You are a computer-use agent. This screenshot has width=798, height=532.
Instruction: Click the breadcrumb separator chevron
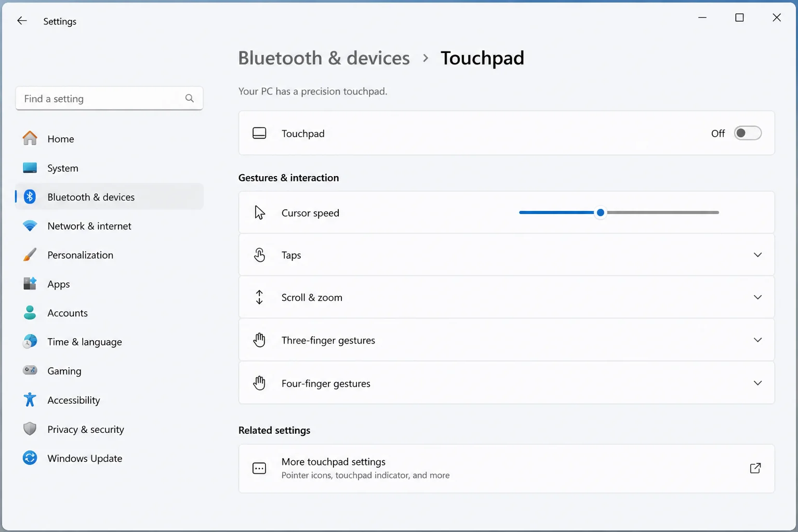click(425, 58)
